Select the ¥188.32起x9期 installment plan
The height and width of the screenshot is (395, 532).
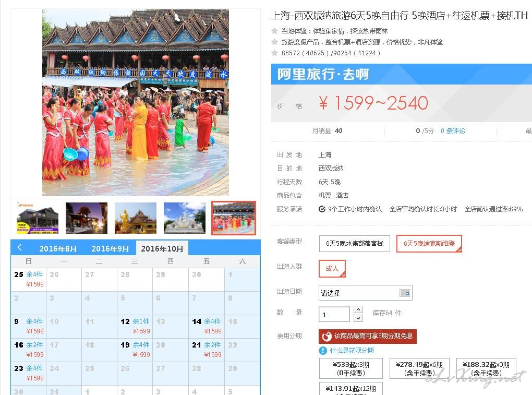(486, 368)
